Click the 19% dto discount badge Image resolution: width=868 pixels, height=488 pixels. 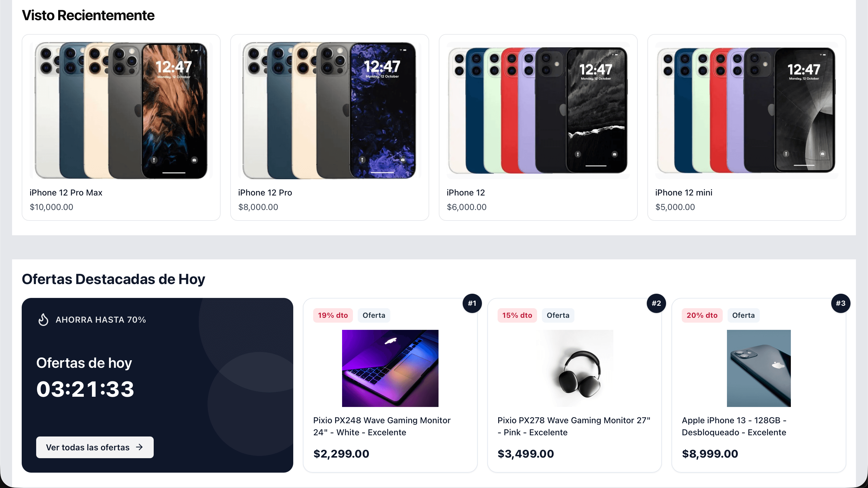332,315
